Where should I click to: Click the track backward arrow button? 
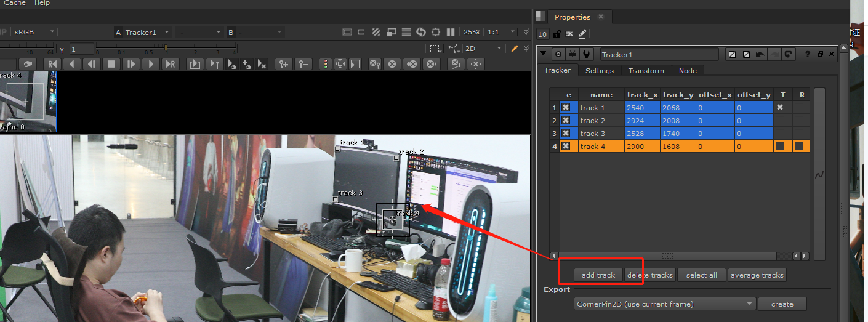point(72,64)
